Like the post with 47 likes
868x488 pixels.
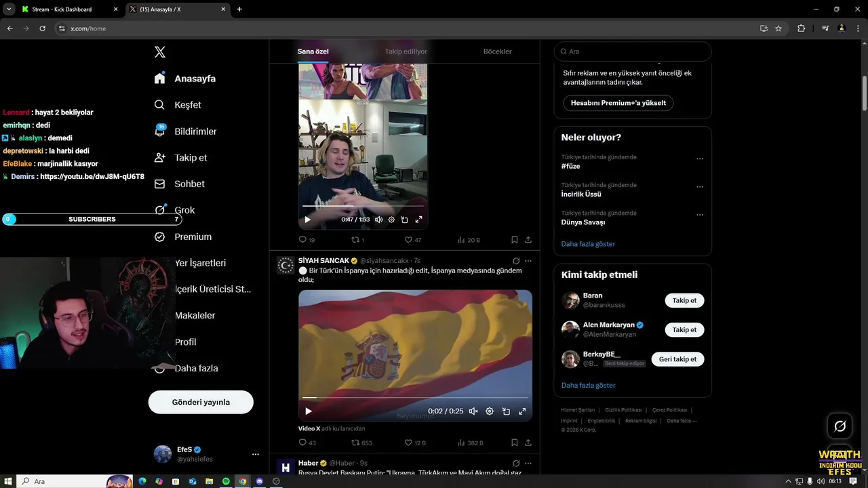(408, 240)
